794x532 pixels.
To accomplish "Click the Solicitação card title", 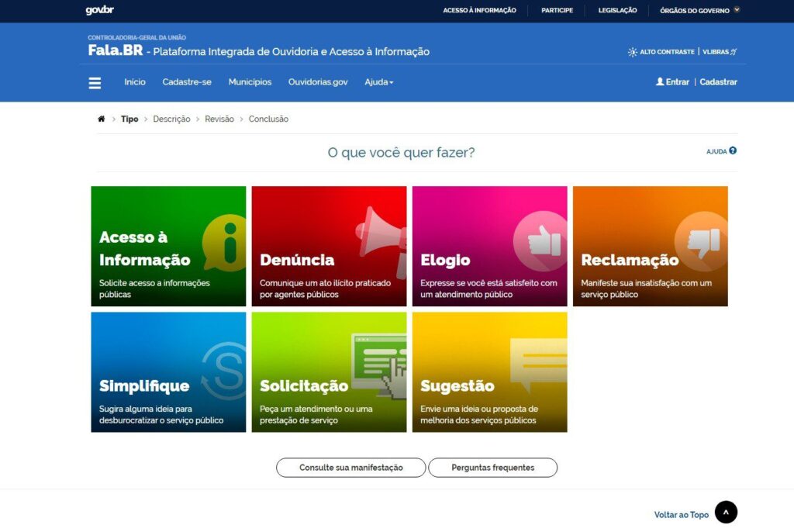I will click(x=304, y=386).
